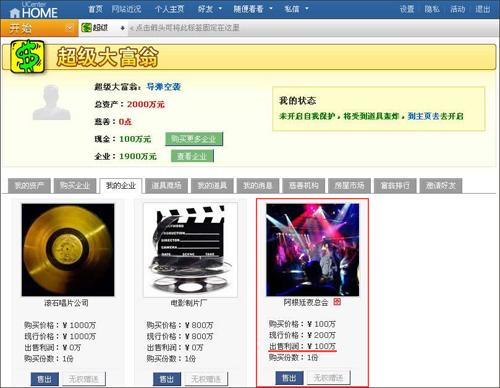Open 隐私 in the top right menu
500x388 pixels.
pos(432,9)
